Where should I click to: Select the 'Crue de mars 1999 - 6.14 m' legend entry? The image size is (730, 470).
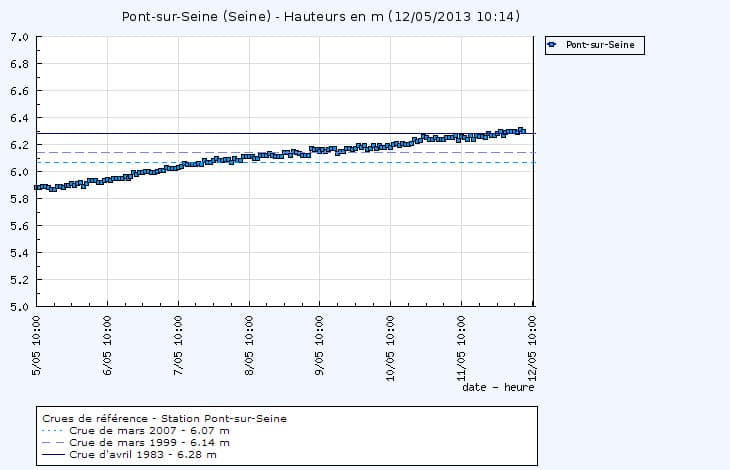click(x=149, y=442)
